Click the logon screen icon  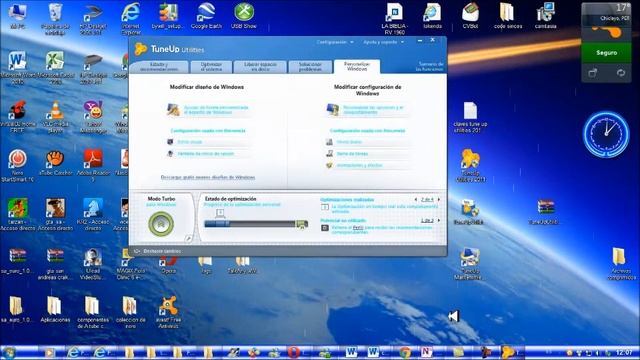(170, 153)
